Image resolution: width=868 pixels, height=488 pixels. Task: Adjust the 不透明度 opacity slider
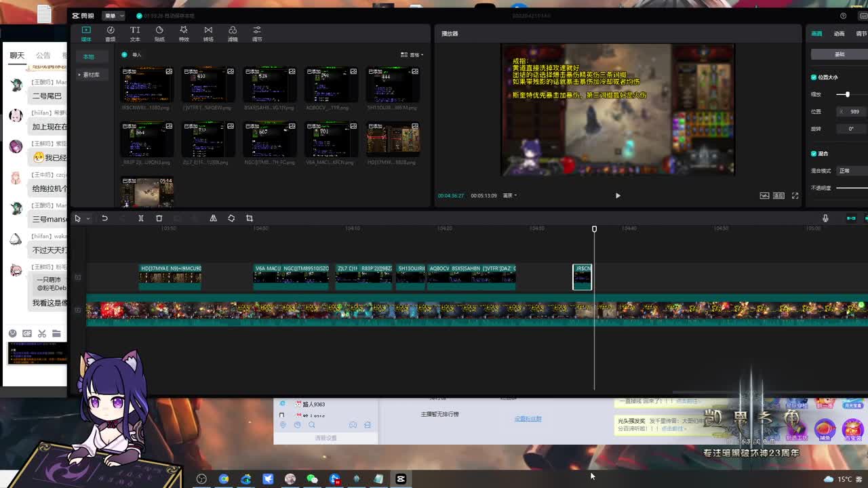click(x=852, y=188)
